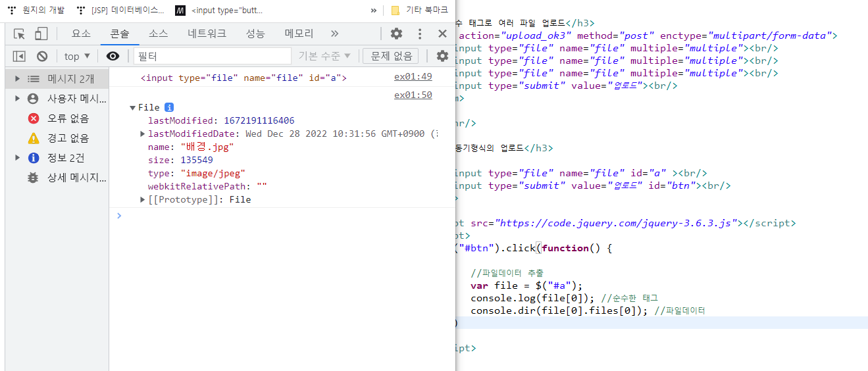Click the red error icon in sidebar

(33, 118)
